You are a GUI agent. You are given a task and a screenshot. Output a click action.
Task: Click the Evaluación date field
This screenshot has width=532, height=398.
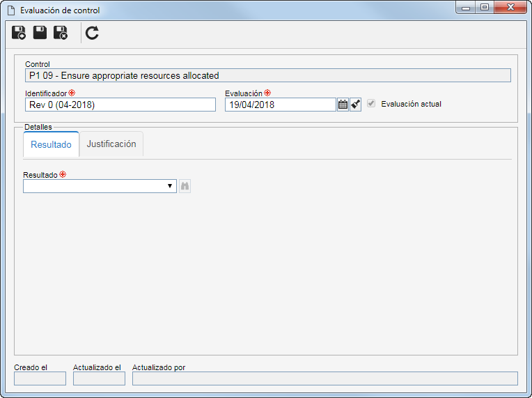pos(281,105)
